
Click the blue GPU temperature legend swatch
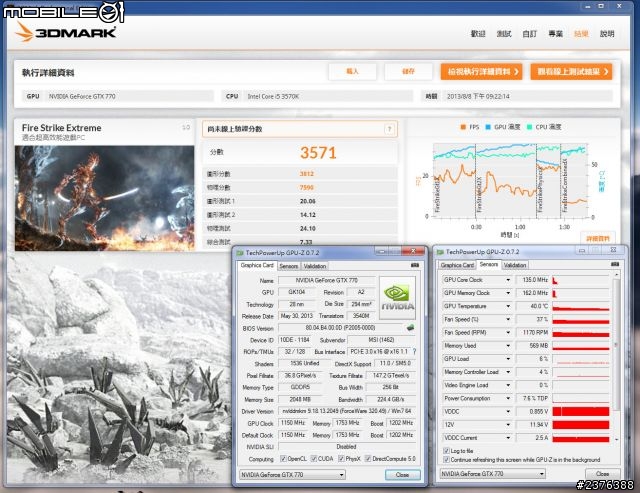(x=488, y=127)
